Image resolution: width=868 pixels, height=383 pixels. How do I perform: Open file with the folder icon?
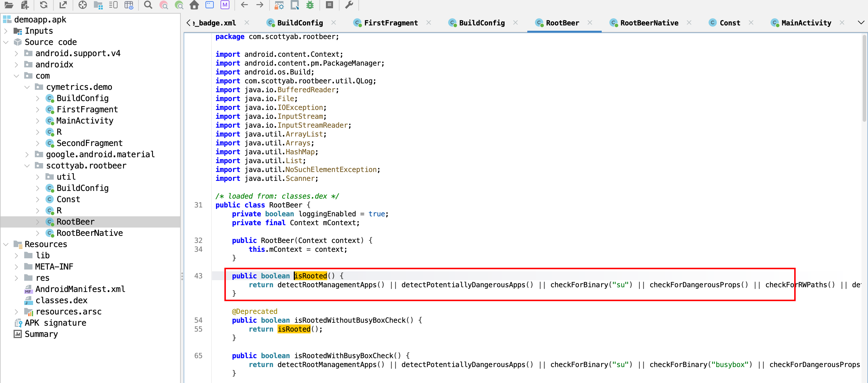[x=9, y=5]
